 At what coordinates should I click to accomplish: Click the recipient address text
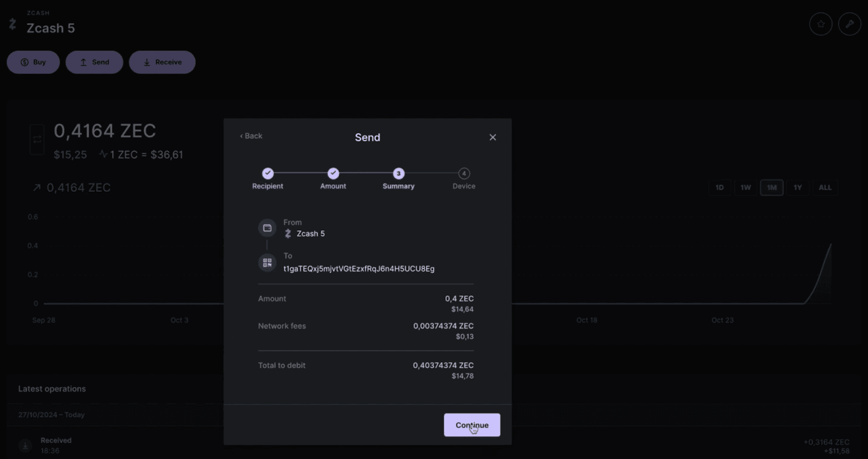pyautogui.click(x=359, y=269)
